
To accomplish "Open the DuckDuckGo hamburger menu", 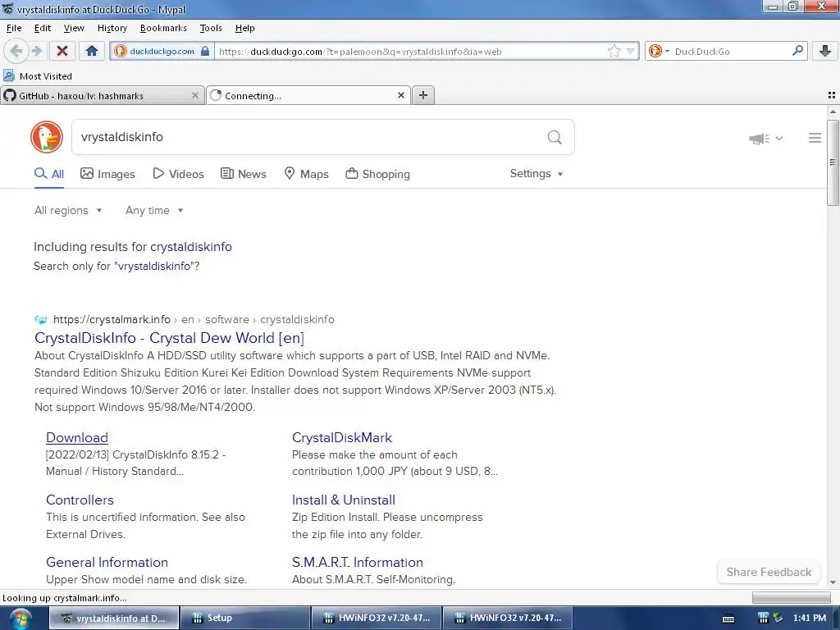I will tap(815, 138).
